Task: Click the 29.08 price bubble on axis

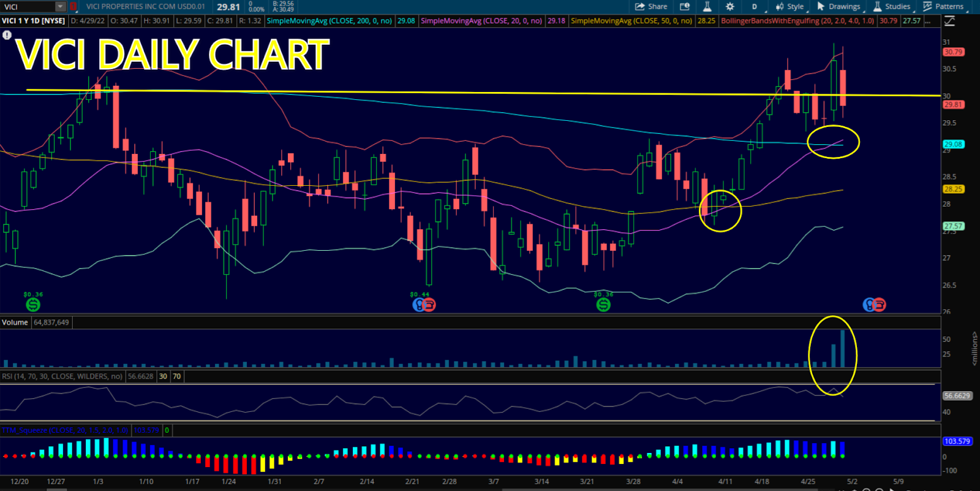Action: click(953, 145)
